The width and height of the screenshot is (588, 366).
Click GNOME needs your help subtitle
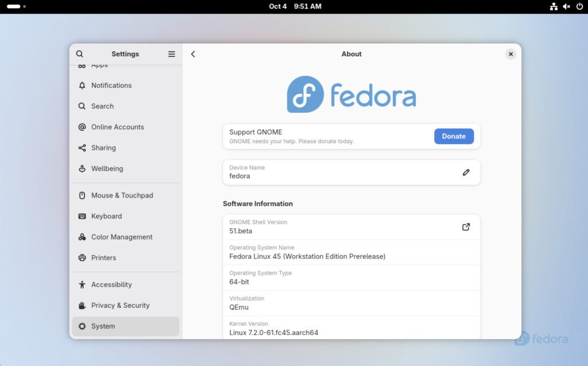(291, 141)
